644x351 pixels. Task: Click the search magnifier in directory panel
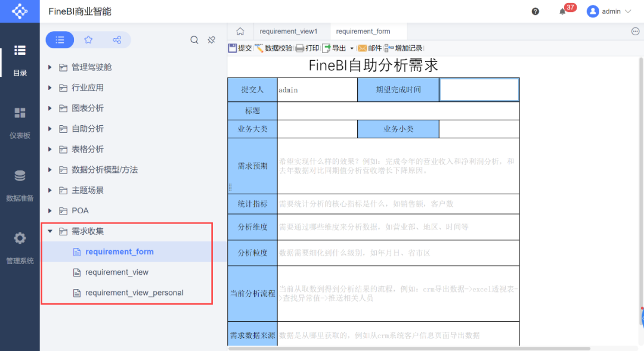[x=194, y=40]
